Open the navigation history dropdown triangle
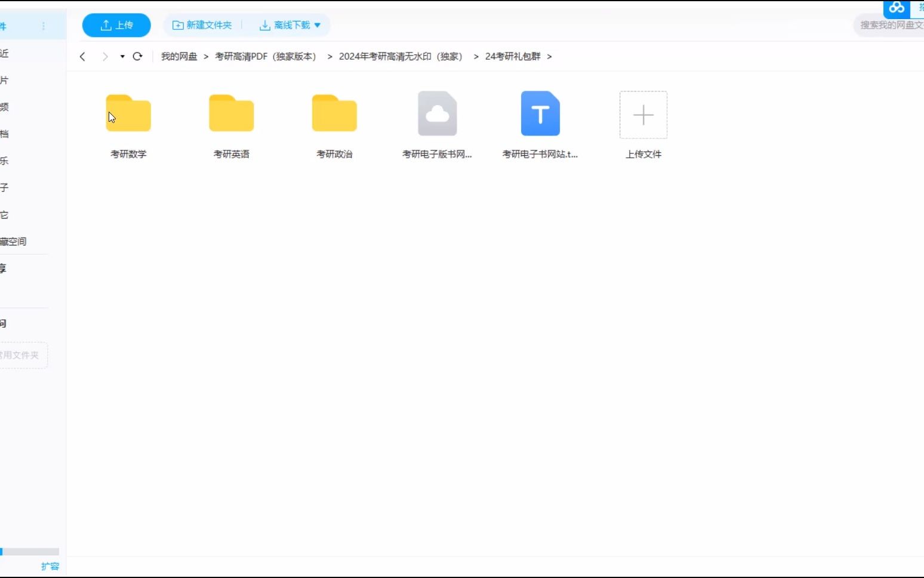Image resolution: width=924 pixels, height=578 pixels. [x=122, y=56]
